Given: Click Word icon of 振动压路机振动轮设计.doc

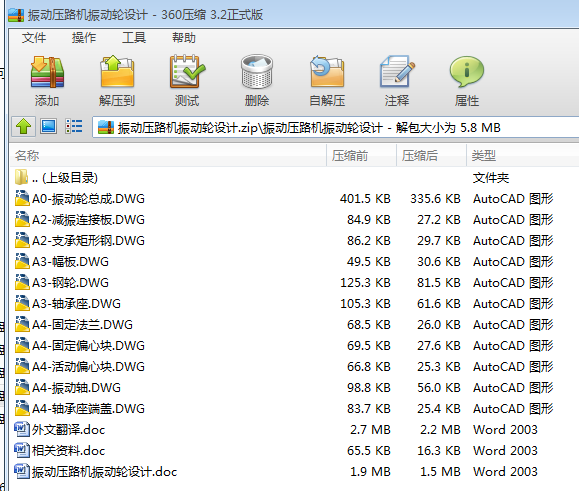Looking at the screenshot, I should [x=22, y=471].
